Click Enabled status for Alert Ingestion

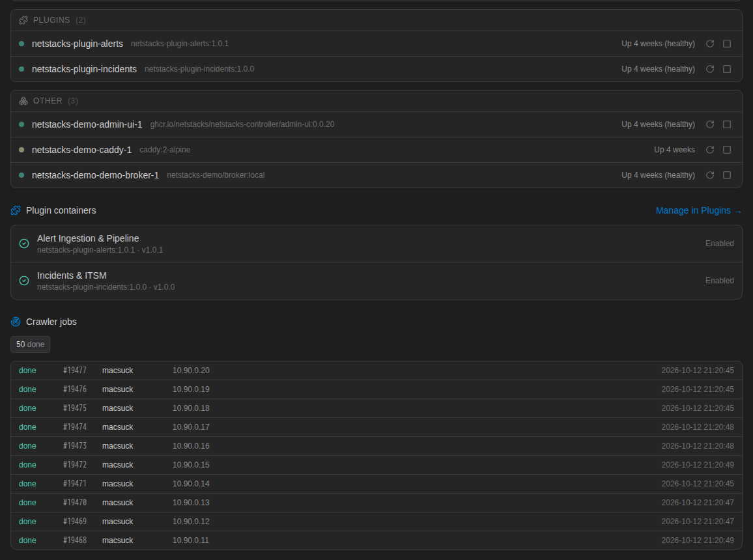(719, 244)
